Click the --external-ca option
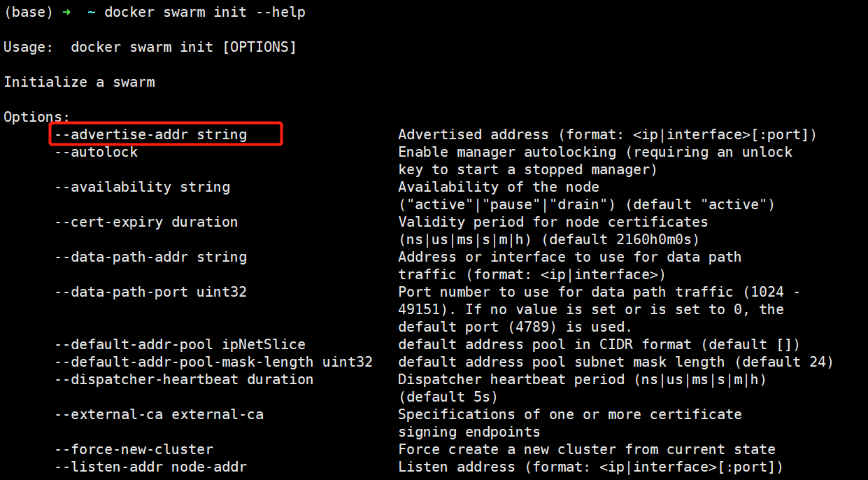 click(159, 414)
